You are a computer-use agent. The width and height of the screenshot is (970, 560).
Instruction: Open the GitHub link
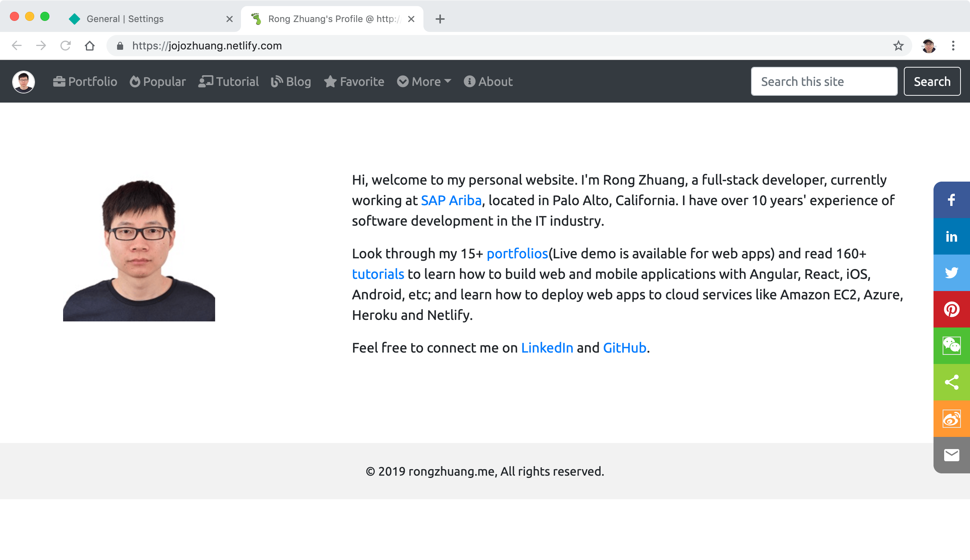624,348
